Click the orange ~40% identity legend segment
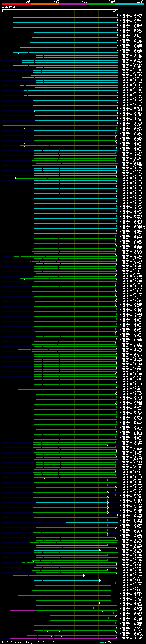Viewport: 146px width, 644px height. pos(45,4)
